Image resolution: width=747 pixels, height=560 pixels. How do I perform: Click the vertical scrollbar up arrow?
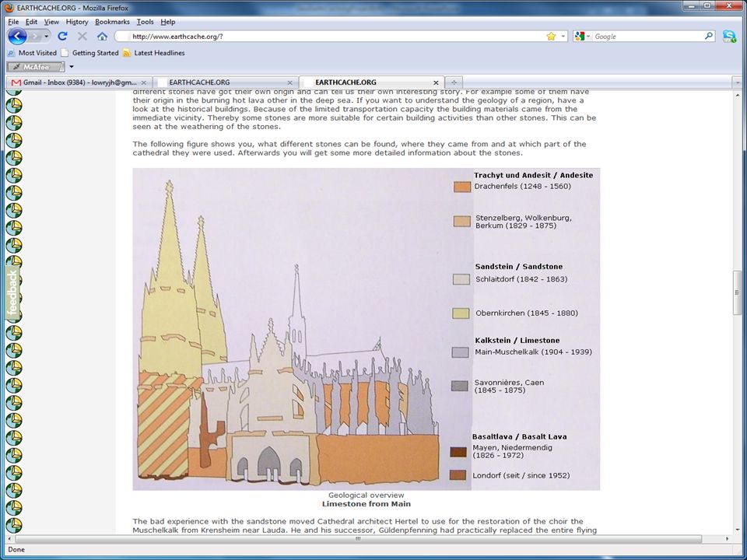[x=738, y=94]
